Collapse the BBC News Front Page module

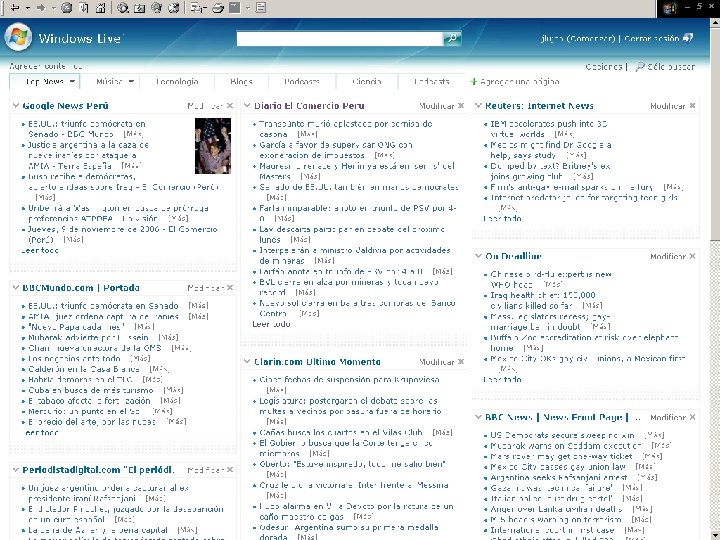[478, 417]
